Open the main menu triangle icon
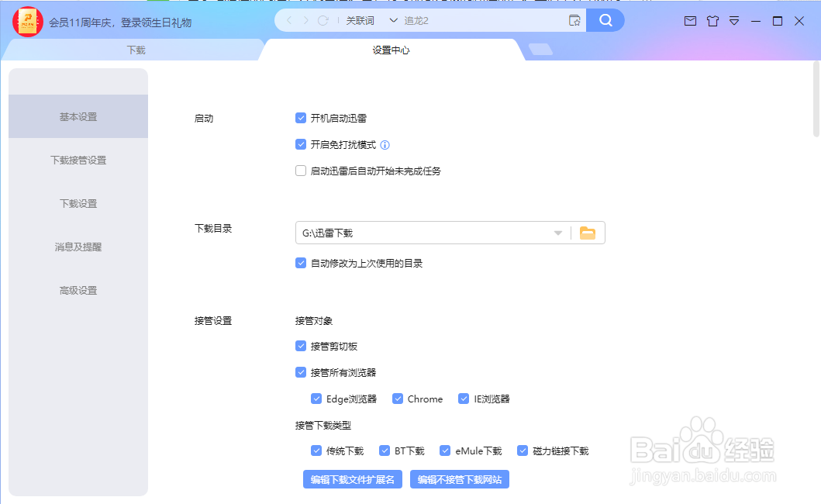 tap(734, 21)
